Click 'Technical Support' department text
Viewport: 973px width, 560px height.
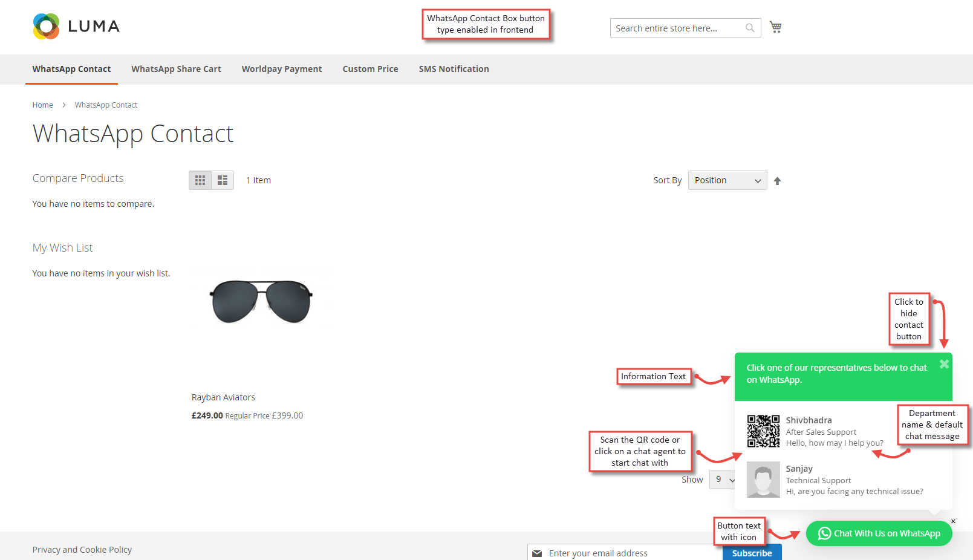tap(818, 480)
